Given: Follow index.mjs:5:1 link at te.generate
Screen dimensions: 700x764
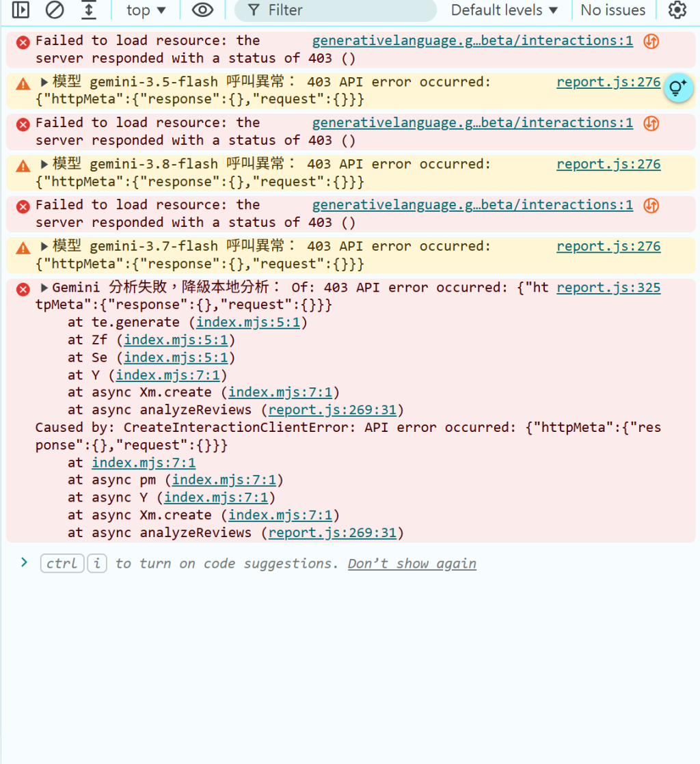Looking at the screenshot, I should pos(248,322).
